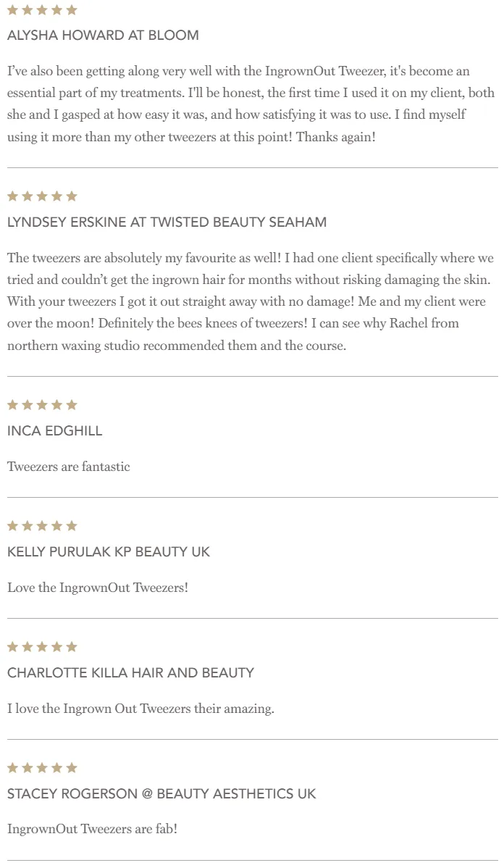Viewport: 504px width, 868px height.
Task: Click the 'Love the IngrownOut Tweezers!' review text
Action: click(x=98, y=588)
